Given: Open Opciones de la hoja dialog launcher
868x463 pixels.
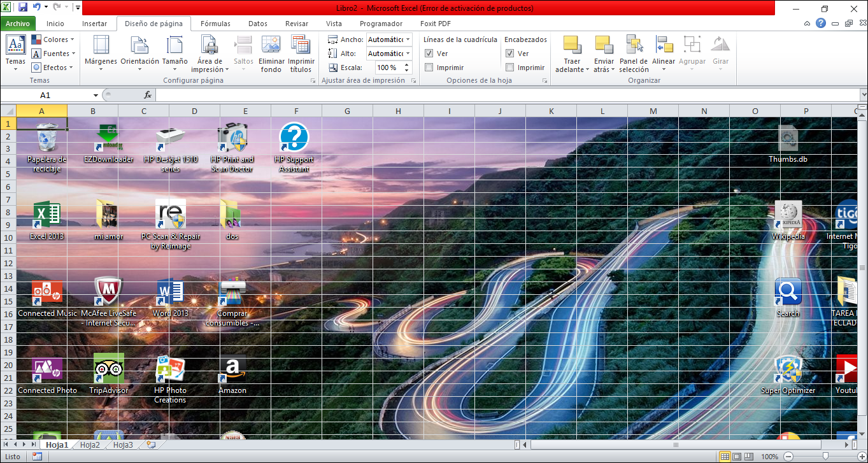Looking at the screenshot, I should coord(544,82).
